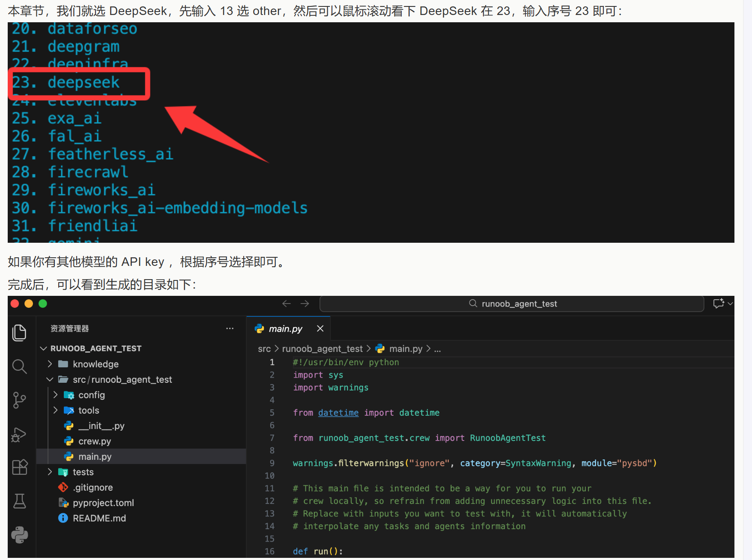Screen dimensions: 752x560
Task: Go back with the left arrow
Action: (x=286, y=304)
